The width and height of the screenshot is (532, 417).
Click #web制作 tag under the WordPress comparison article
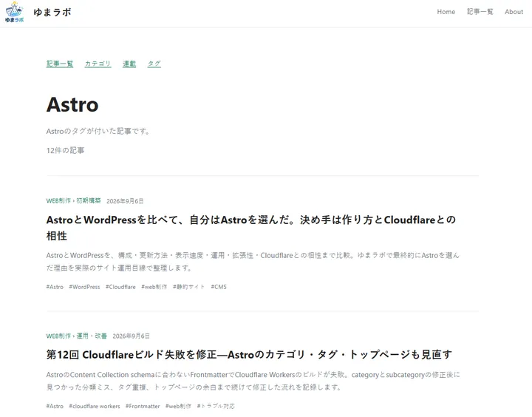click(x=154, y=287)
